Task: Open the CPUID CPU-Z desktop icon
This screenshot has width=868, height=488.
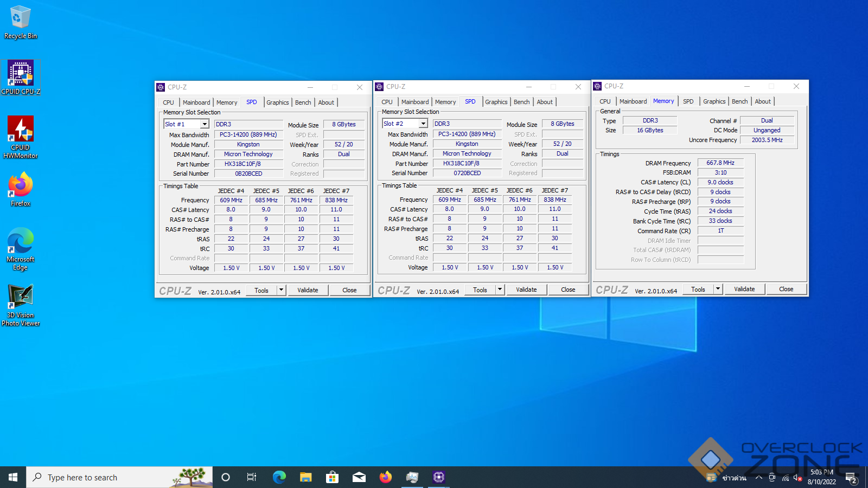Action: click(x=21, y=74)
